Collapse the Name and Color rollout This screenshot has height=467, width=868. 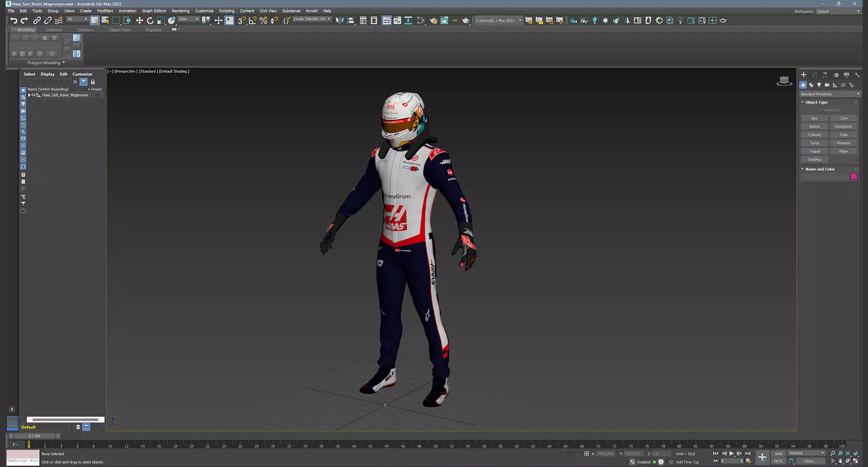click(820, 169)
